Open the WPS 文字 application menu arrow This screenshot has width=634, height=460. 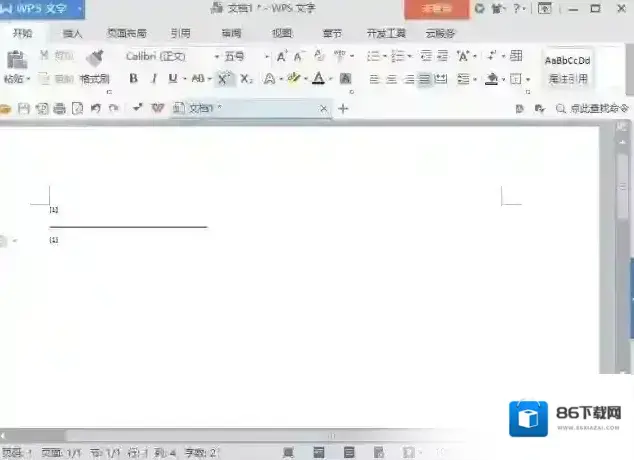point(79,8)
